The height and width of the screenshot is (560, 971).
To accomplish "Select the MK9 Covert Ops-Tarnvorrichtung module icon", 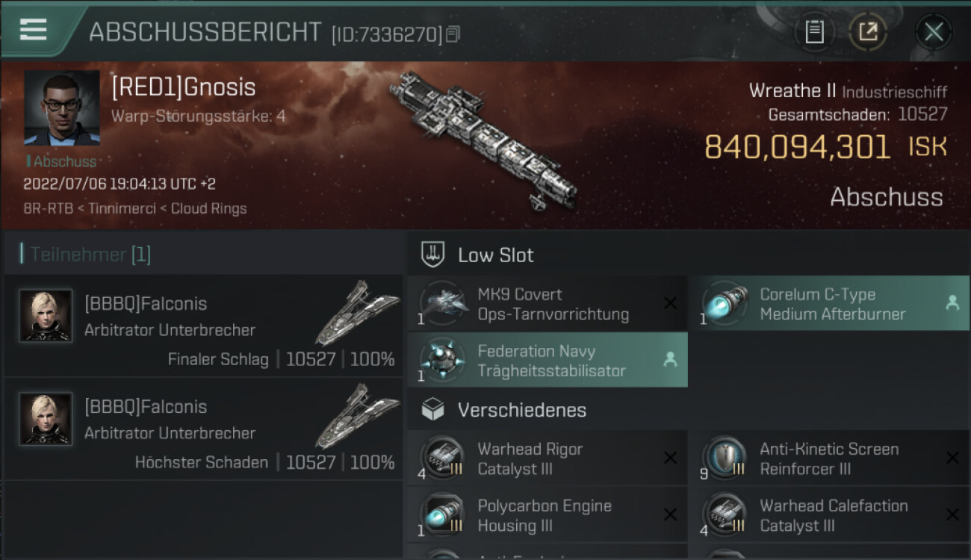I will pyautogui.click(x=444, y=304).
